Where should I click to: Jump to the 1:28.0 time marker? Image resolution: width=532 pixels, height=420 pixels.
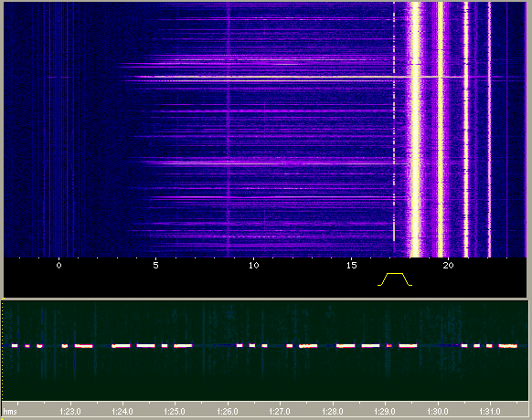332,412
